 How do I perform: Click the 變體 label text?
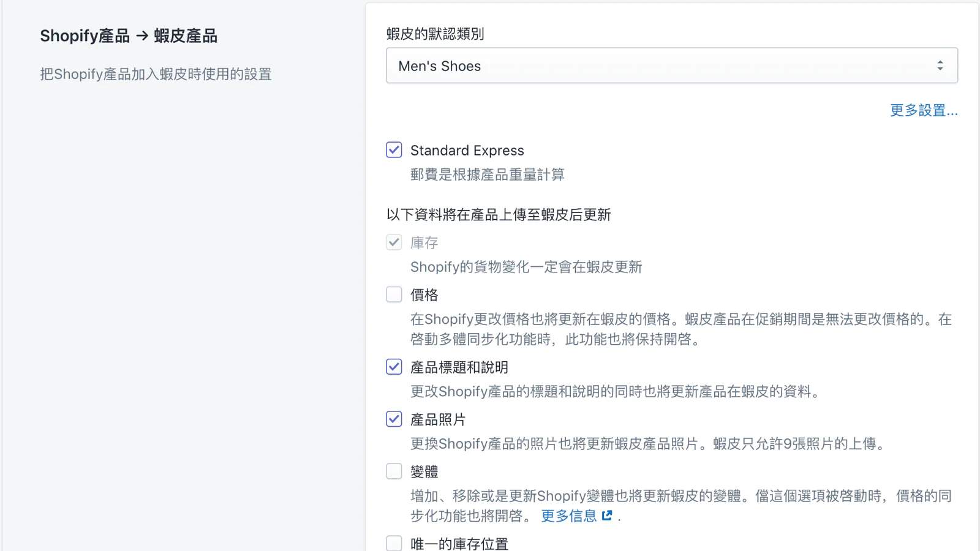click(x=424, y=472)
